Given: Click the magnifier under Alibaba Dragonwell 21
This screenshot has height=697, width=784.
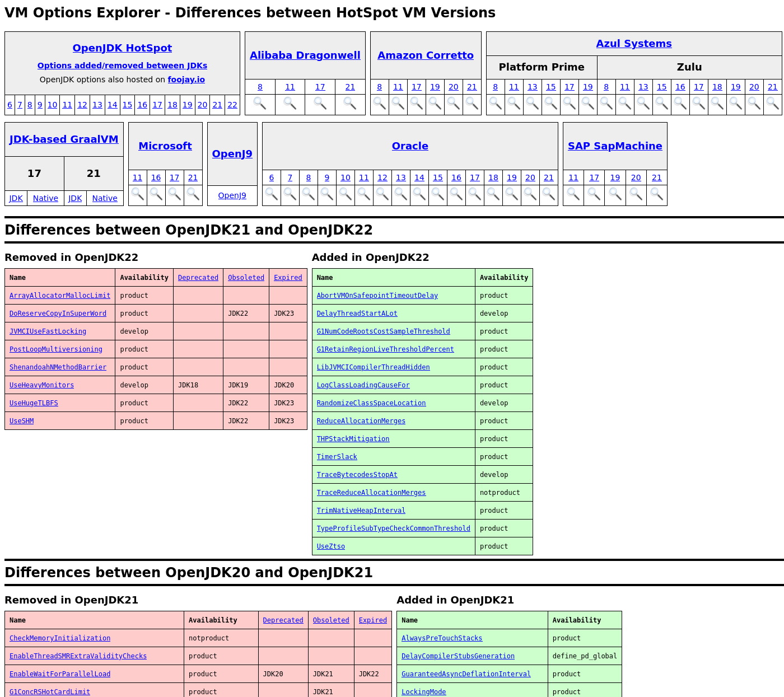Looking at the screenshot, I should [x=350, y=104].
